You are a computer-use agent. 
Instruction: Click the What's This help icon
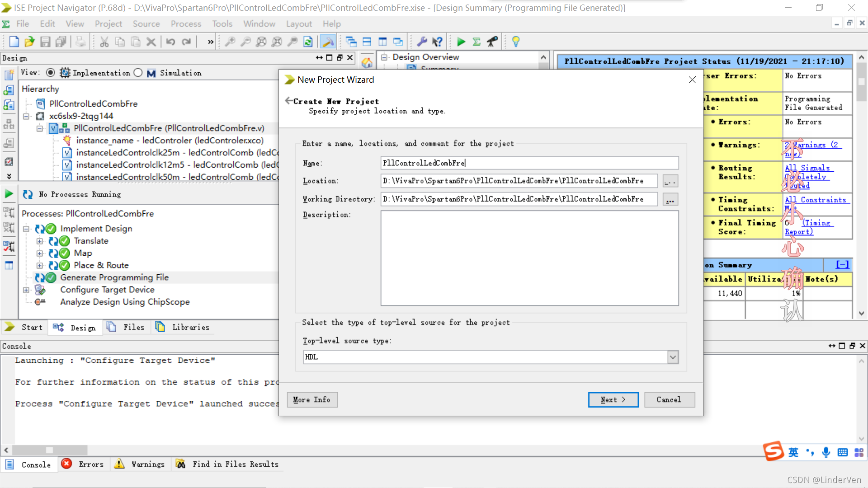(437, 42)
